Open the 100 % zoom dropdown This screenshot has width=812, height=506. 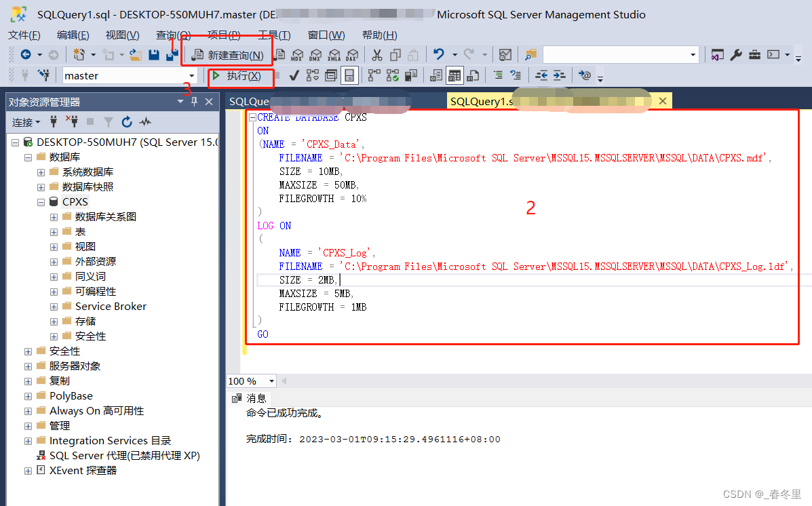271,381
